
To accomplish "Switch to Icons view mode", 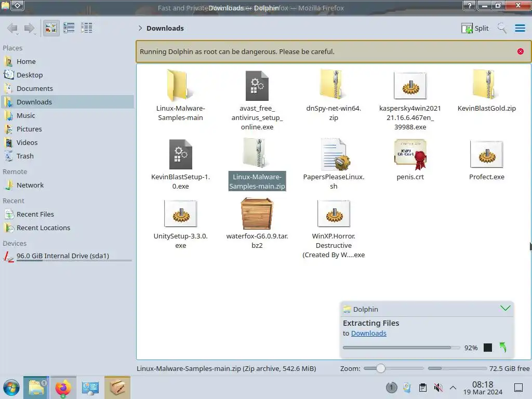I will [x=51, y=28].
